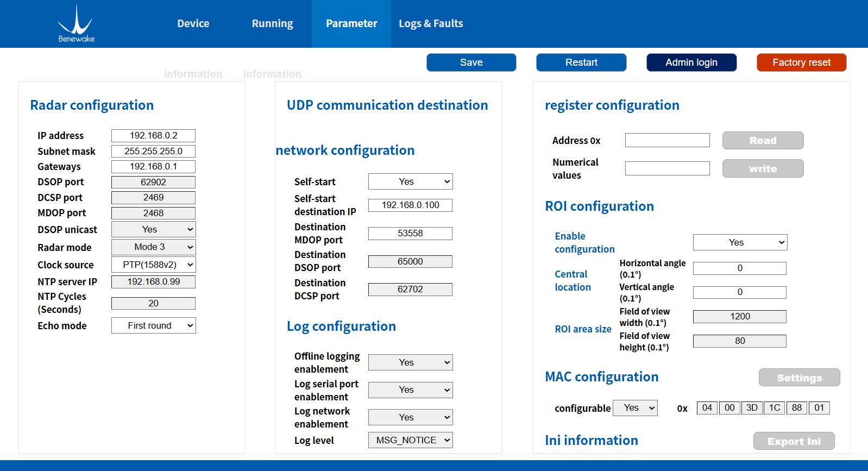Viewport: 868px width, 471px height.
Task: Click the Factory reset button
Action: (802, 62)
